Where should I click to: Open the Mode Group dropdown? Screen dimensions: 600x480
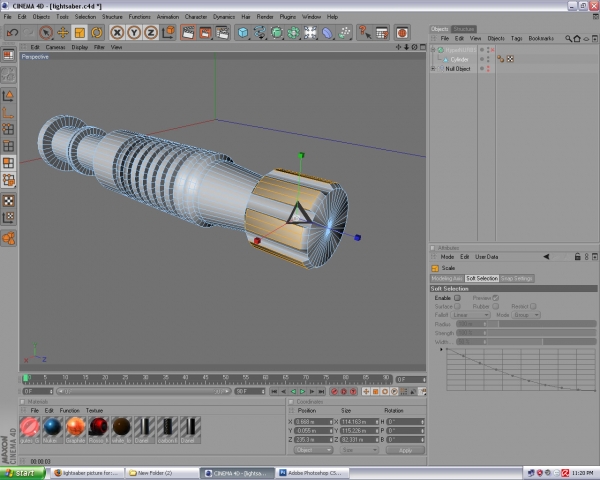click(526, 315)
